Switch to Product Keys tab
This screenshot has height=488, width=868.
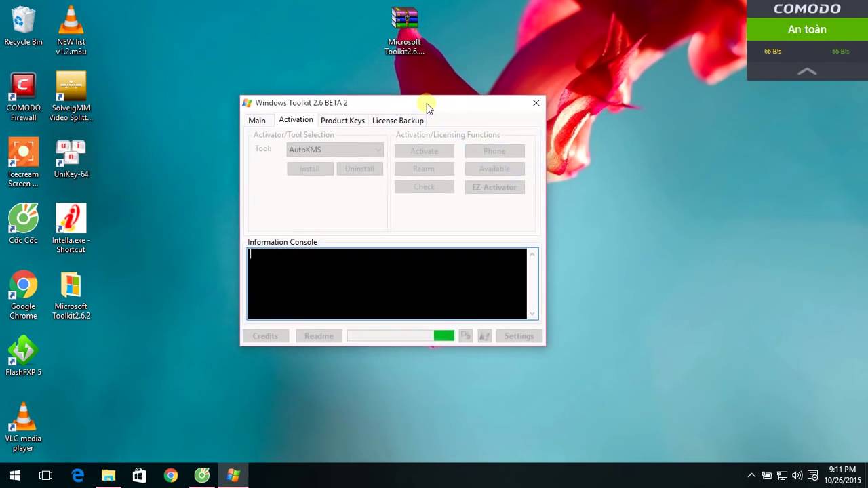coord(342,121)
